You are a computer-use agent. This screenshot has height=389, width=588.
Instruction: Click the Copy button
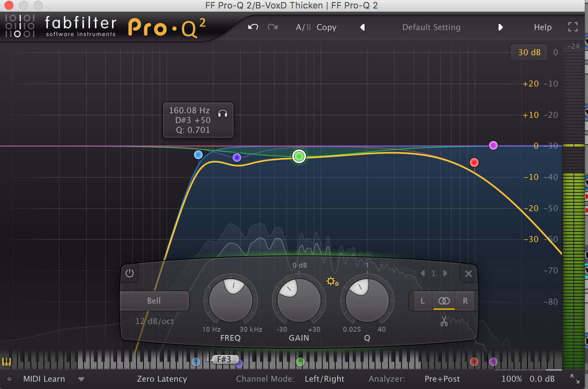tap(326, 27)
